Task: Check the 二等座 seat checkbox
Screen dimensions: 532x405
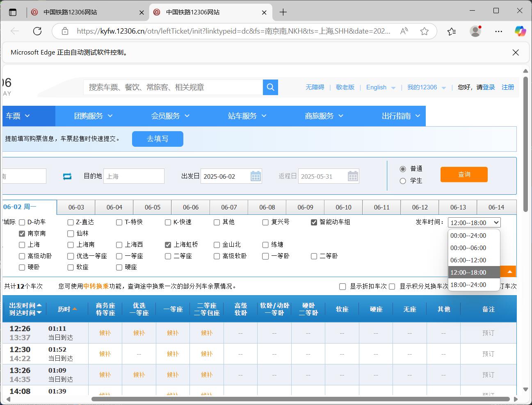Action: pyautogui.click(x=168, y=256)
